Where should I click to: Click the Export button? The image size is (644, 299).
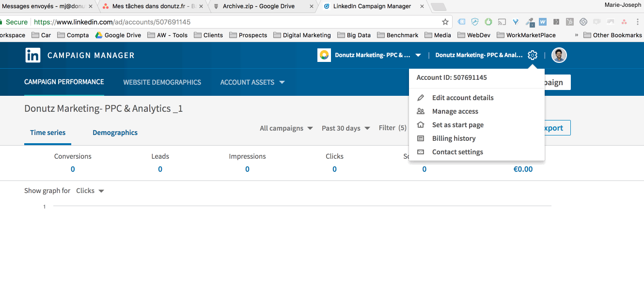[x=557, y=128]
